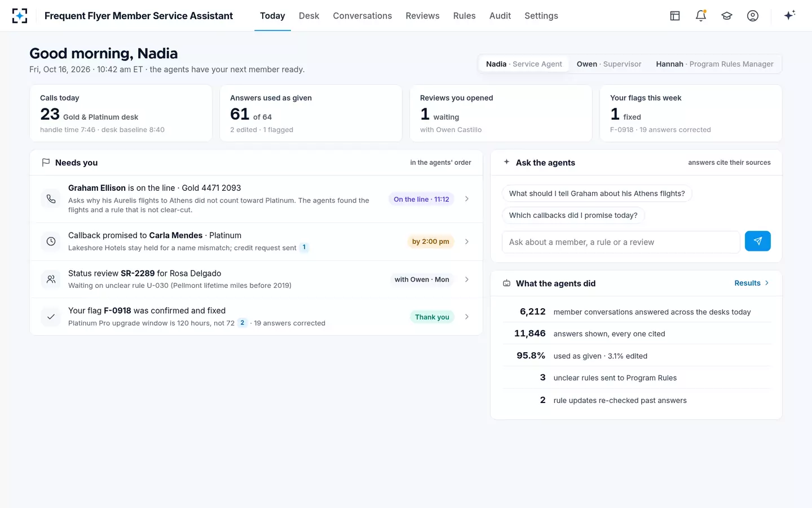Ask what to tell Graham about Athens flights
The width and height of the screenshot is (812, 508).
[597, 193]
